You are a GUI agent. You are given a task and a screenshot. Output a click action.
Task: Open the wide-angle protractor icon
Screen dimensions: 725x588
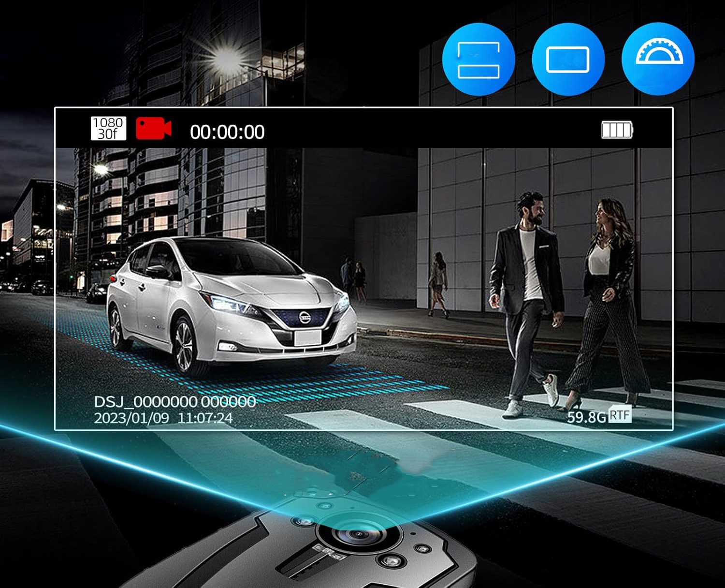(658, 58)
